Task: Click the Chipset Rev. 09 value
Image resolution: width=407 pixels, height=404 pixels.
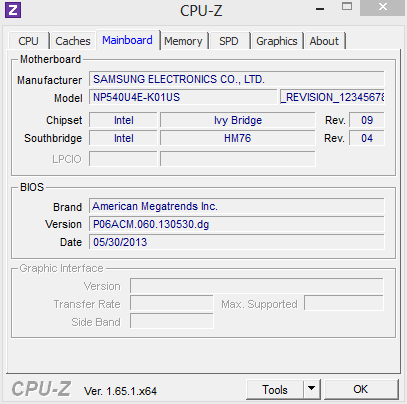Action: coord(367,120)
